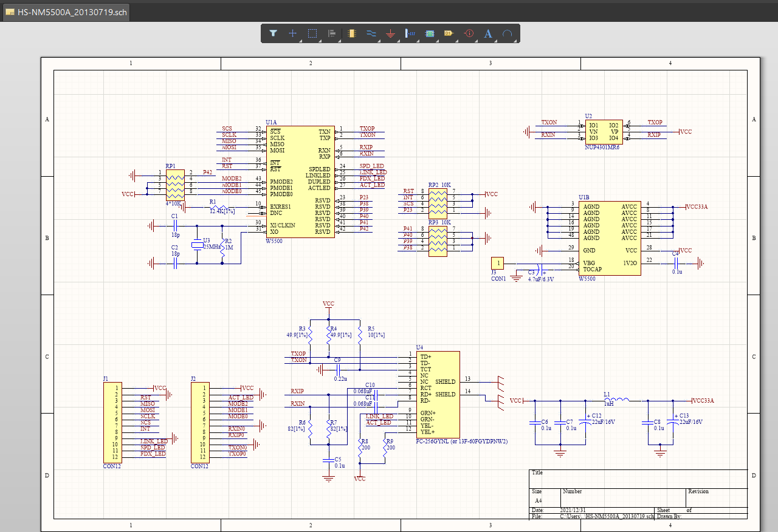Click the EXRES1 pin label
This screenshot has height=532, width=778.
(x=281, y=206)
